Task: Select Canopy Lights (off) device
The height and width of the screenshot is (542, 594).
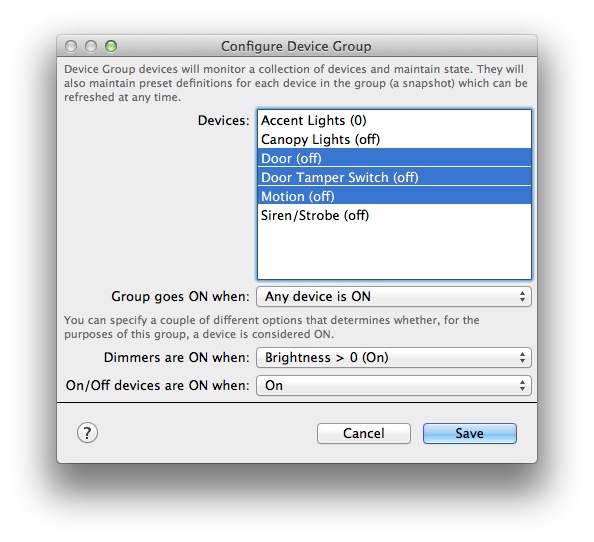Action: pos(394,139)
